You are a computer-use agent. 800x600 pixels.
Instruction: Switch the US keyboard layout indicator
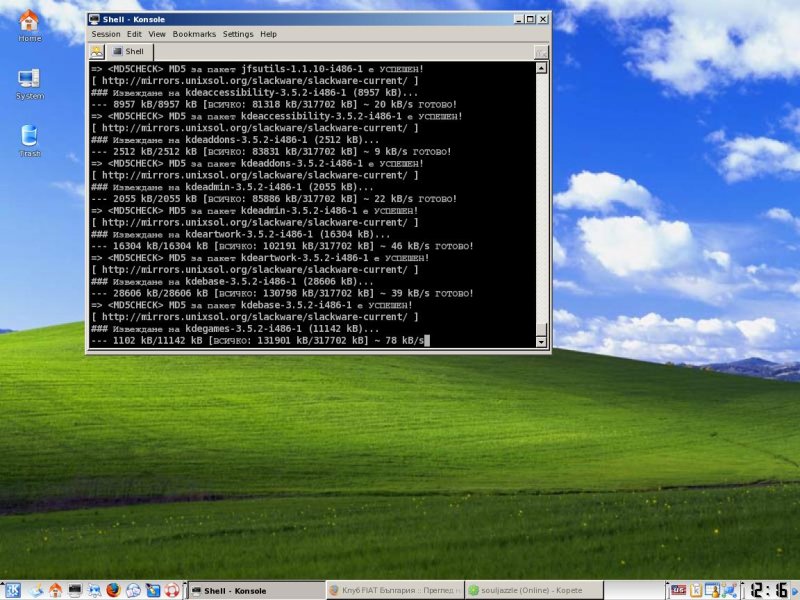(x=679, y=590)
